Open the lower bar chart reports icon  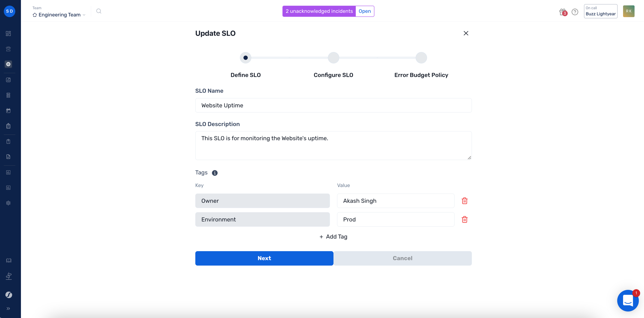click(8, 188)
